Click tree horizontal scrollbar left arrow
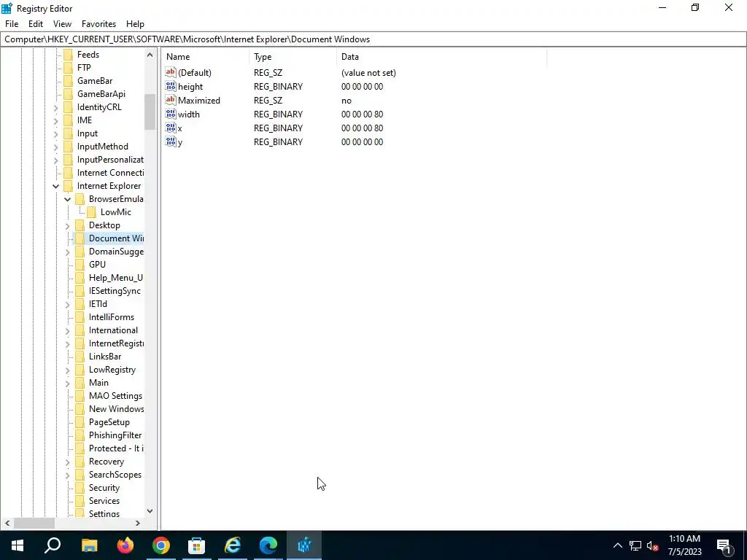Viewport: 747px width, 560px height. 7,523
